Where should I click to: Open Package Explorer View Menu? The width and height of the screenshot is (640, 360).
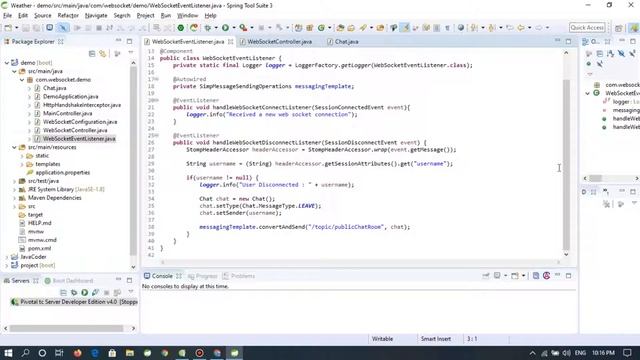131,53
